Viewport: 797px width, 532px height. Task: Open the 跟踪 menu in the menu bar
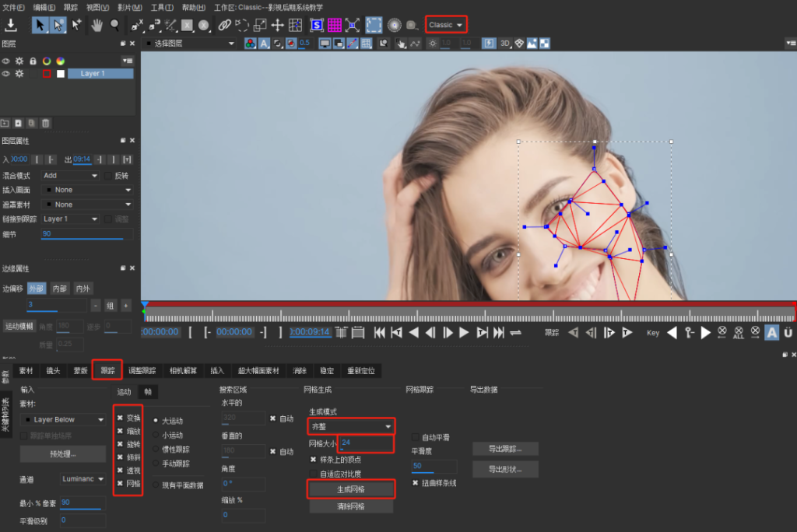click(69, 7)
